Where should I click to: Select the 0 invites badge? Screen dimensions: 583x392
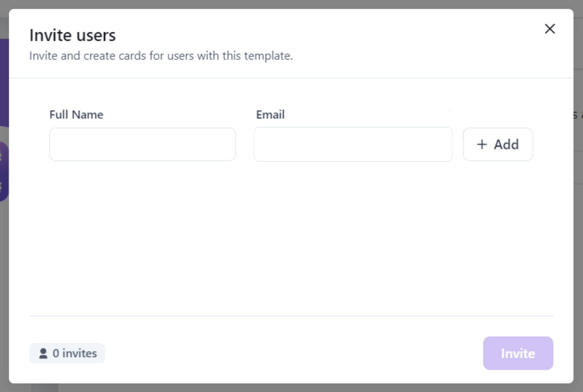(x=67, y=353)
